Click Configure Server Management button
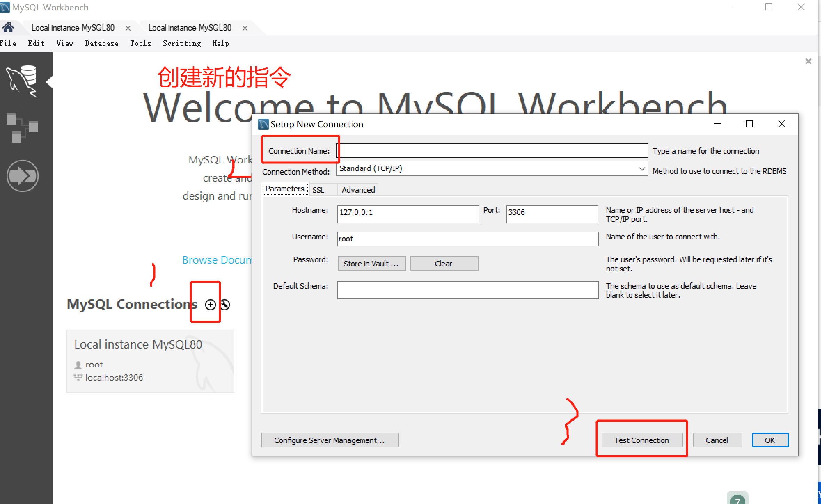Screen dimensions: 821x504 pyautogui.click(x=330, y=440)
